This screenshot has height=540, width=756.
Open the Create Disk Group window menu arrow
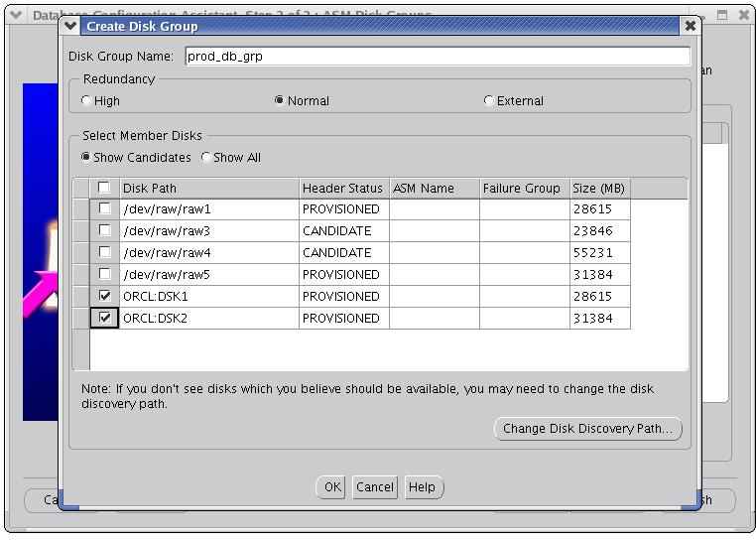[70, 26]
